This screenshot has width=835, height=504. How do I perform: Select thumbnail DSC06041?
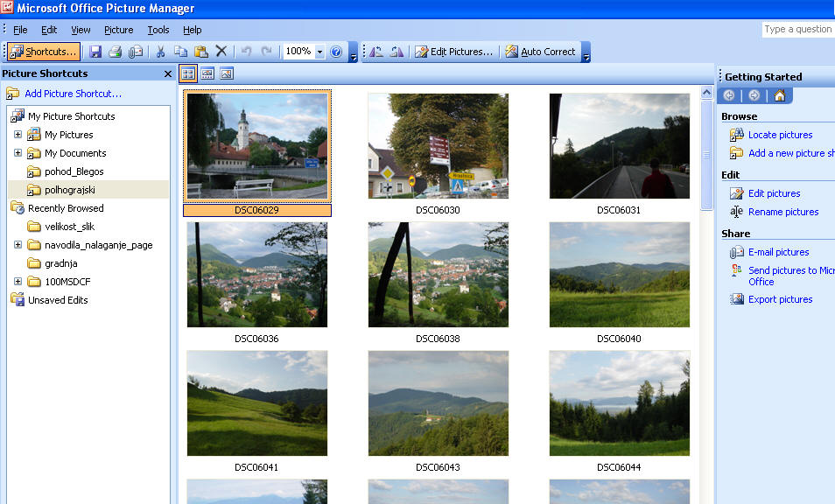pos(257,403)
